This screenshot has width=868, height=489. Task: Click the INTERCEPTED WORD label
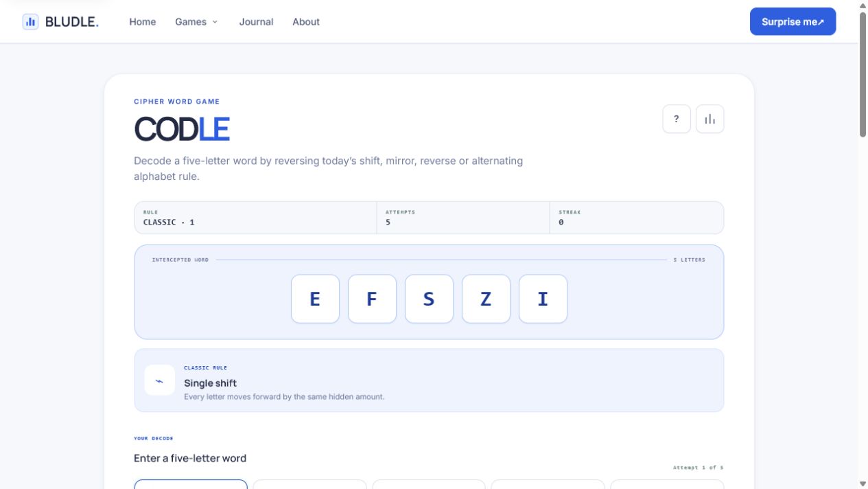click(x=180, y=260)
